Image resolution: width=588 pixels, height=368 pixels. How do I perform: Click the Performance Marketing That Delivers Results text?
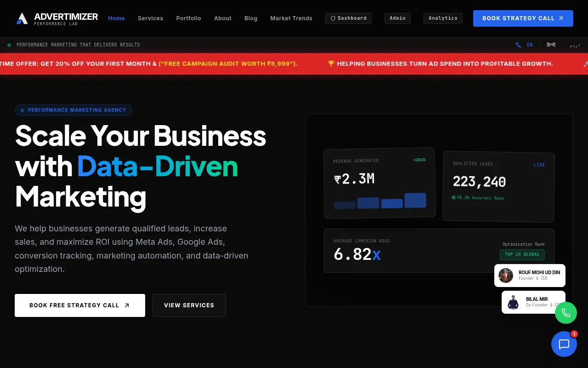[x=78, y=45]
